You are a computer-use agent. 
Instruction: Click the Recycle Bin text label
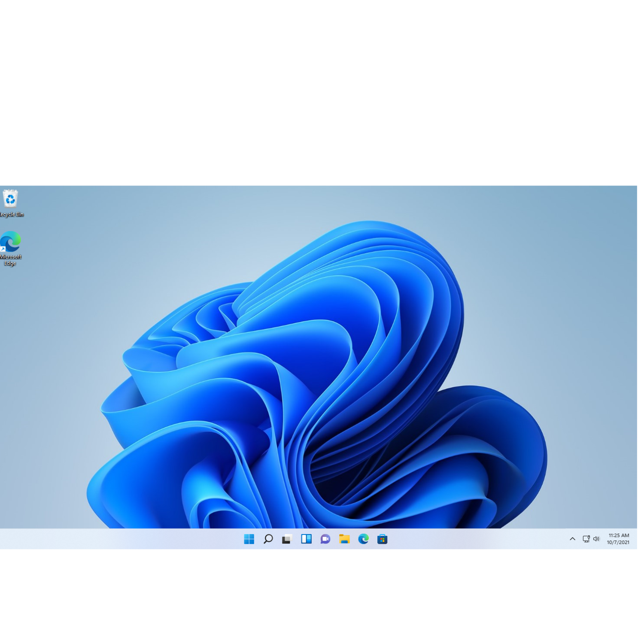pos(12,214)
